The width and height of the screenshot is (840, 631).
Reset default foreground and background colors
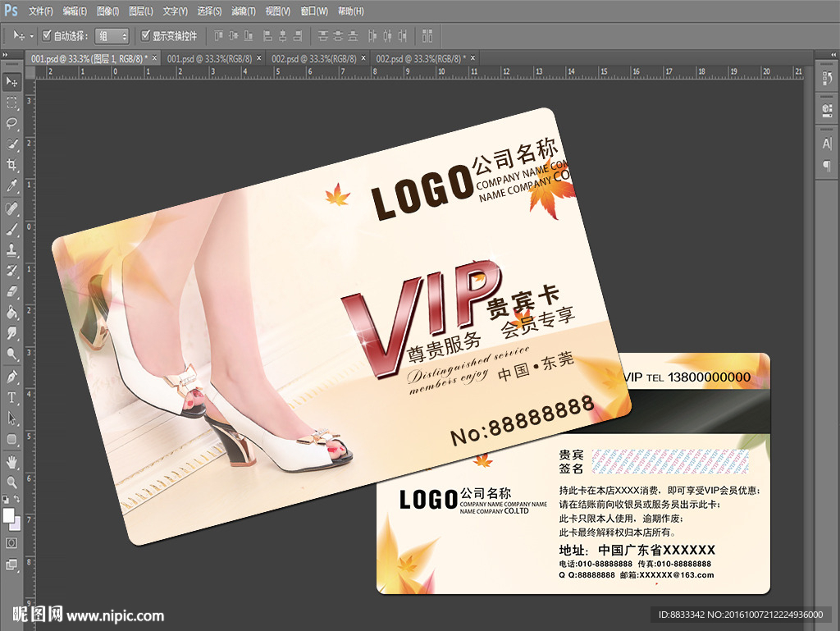(x=6, y=499)
